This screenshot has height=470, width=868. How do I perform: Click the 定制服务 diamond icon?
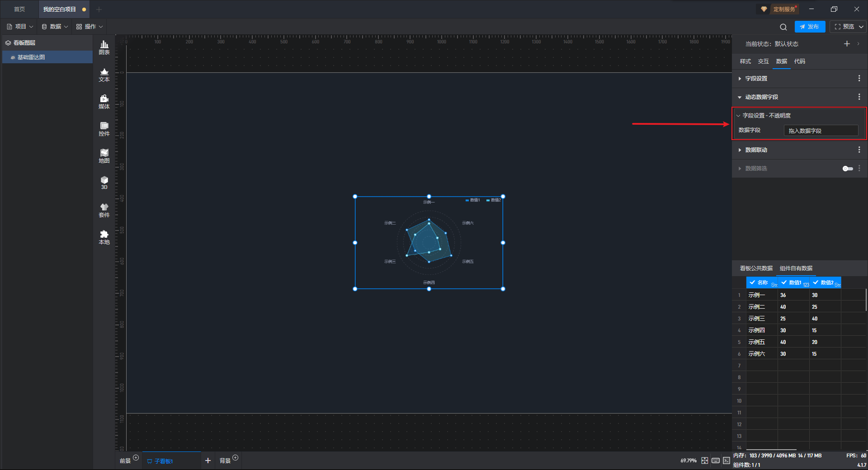[x=764, y=9]
